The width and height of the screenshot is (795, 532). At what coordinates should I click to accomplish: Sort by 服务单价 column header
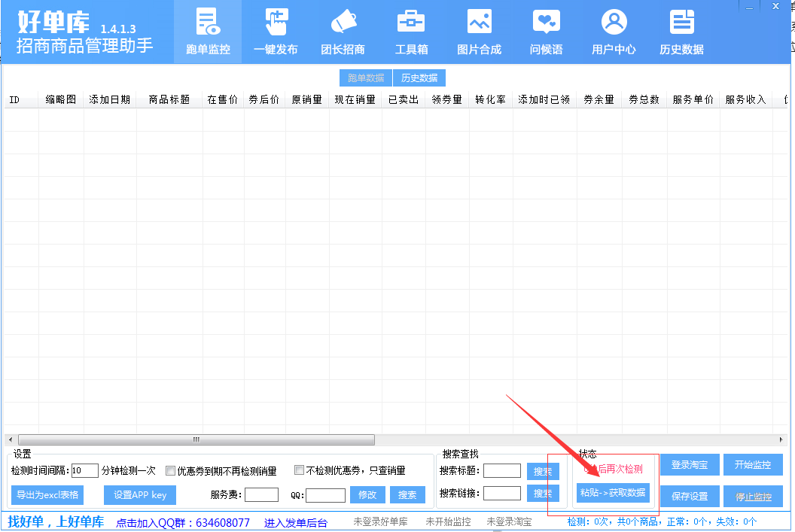click(693, 100)
